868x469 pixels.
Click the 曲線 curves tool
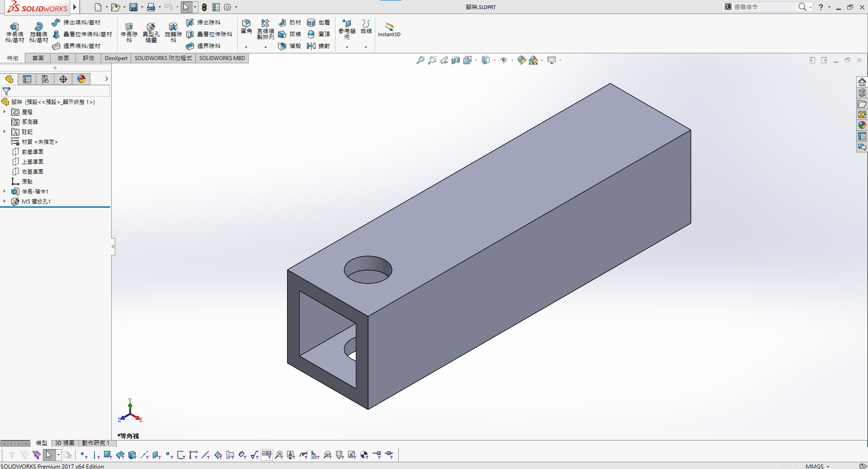[x=366, y=27]
